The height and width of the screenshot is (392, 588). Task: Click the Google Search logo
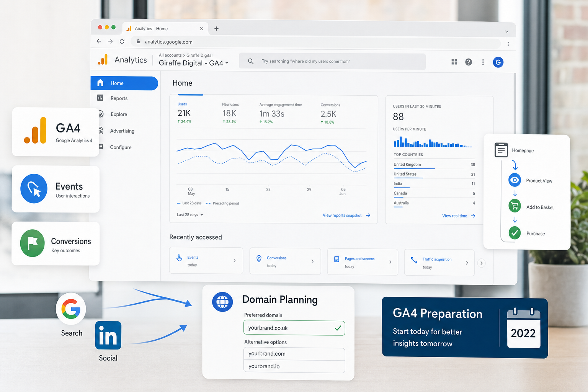[71, 309]
